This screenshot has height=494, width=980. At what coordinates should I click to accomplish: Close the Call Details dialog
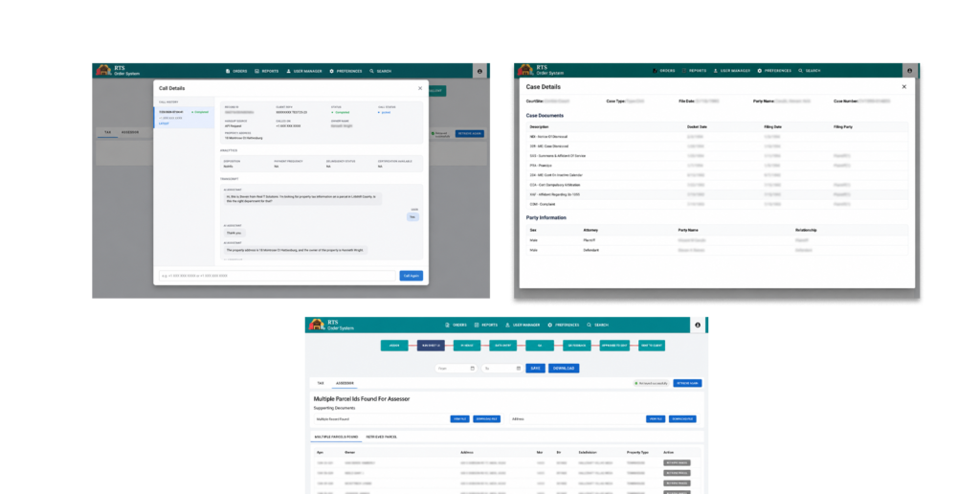point(420,88)
